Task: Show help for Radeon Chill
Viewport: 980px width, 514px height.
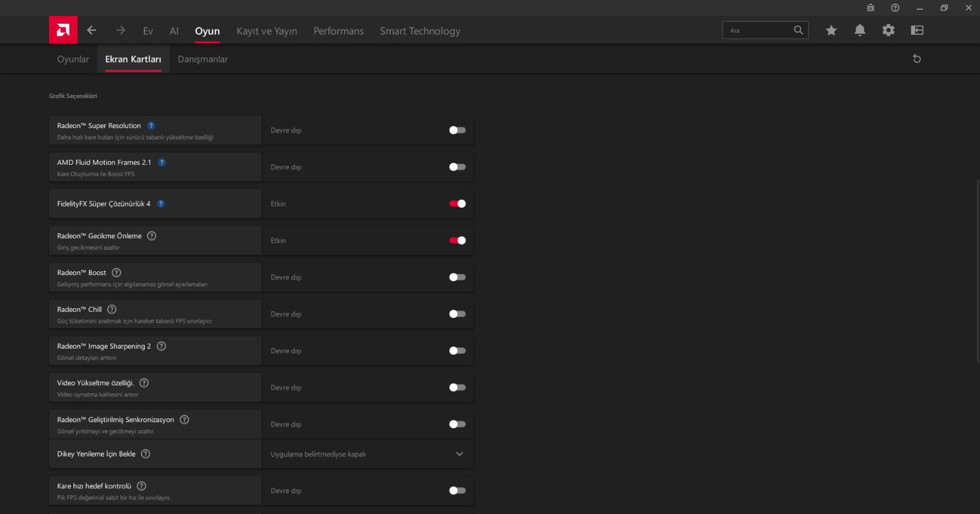Action: coord(112,309)
